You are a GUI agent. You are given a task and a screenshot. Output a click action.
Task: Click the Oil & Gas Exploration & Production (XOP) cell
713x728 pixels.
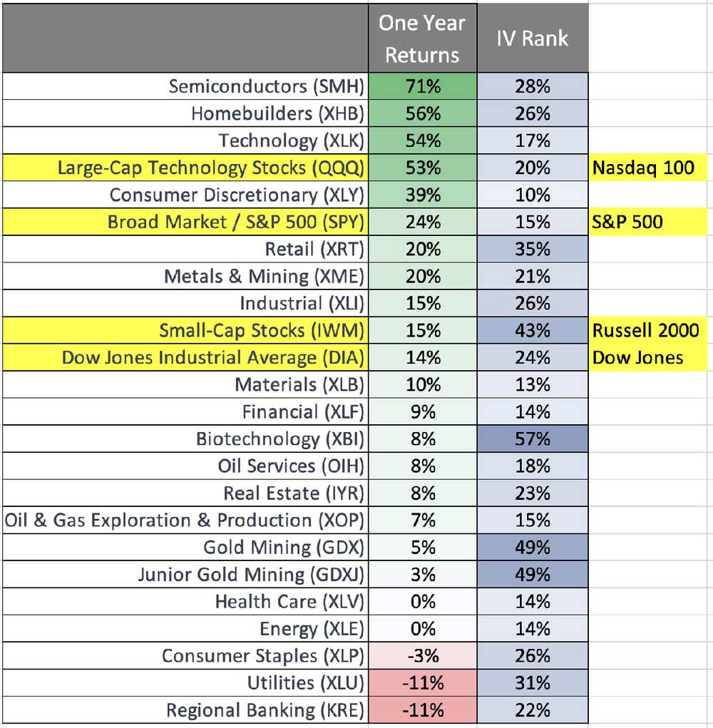185,520
